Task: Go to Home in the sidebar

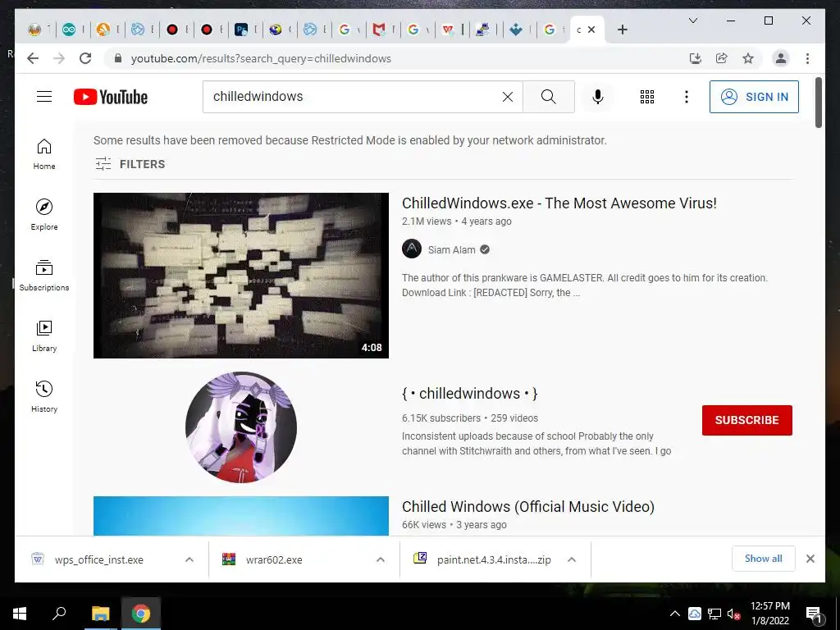Action: (44, 154)
